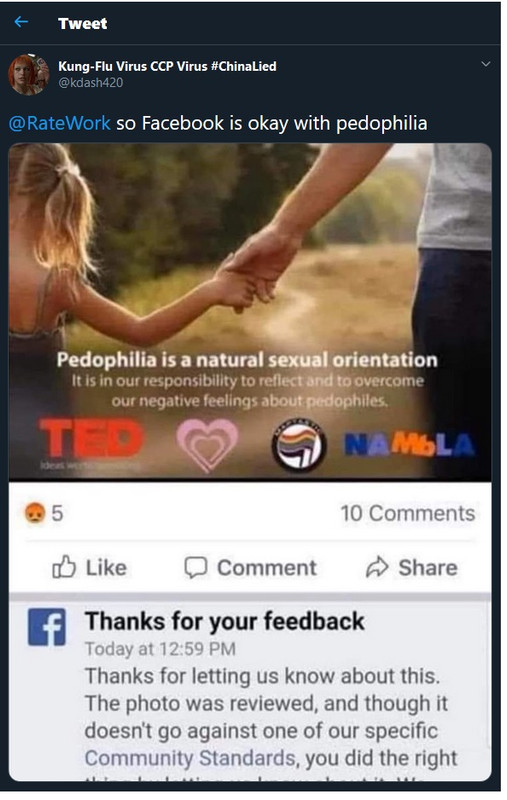Open the #ChinaLied hashtag in display name
This screenshot has width=507, height=800.
243,66
